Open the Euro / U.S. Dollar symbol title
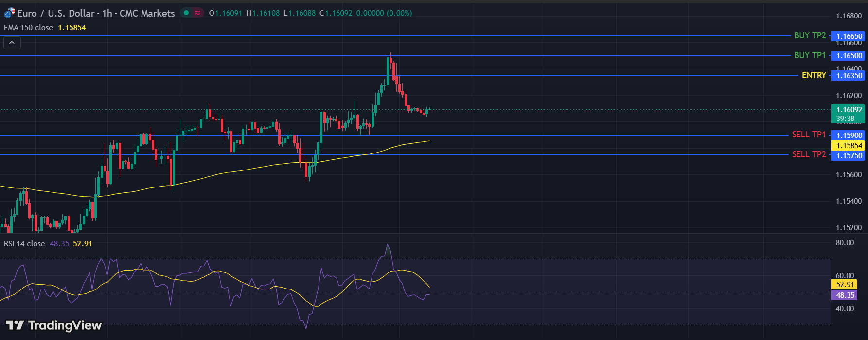This screenshot has width=868, height=340. (x=56, y=13)
